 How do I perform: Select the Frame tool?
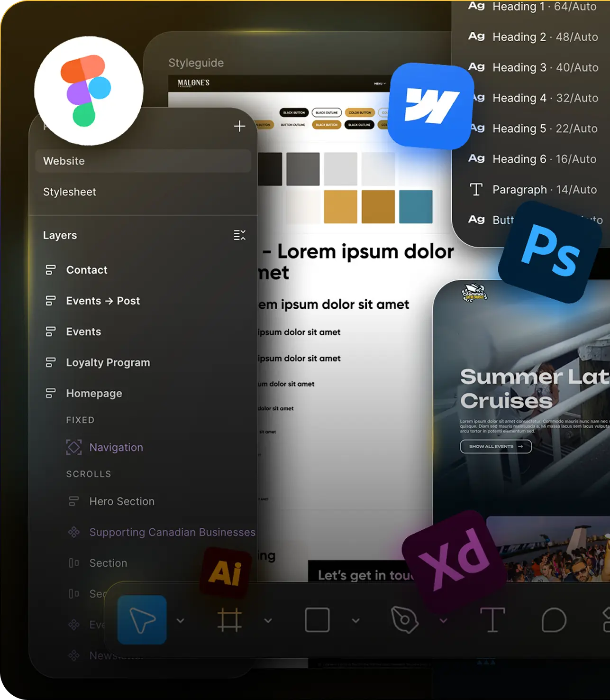(x=231, y=620)
